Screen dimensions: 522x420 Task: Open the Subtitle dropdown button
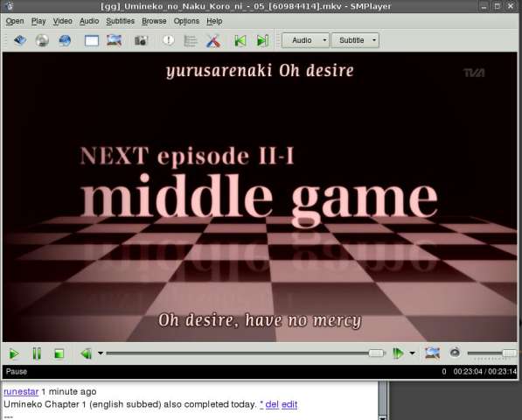point(355,40)
